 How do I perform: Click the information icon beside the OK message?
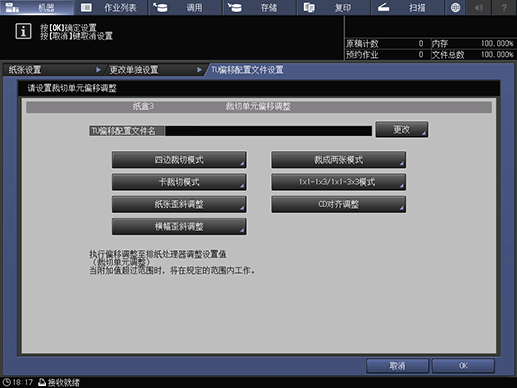tap(23, 31)
